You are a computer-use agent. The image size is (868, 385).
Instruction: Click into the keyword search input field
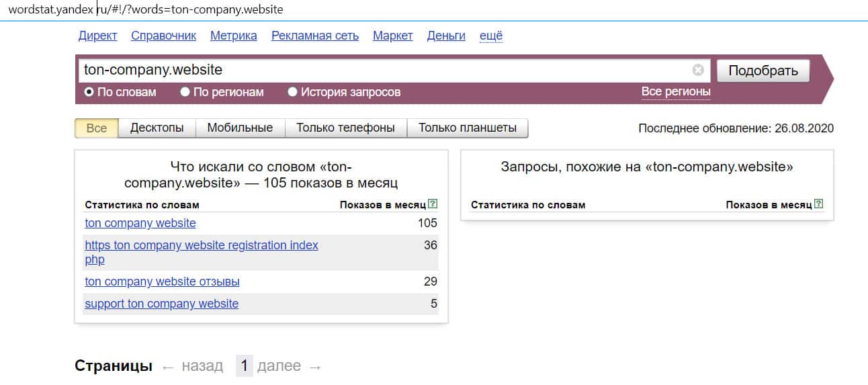(383, 70)
